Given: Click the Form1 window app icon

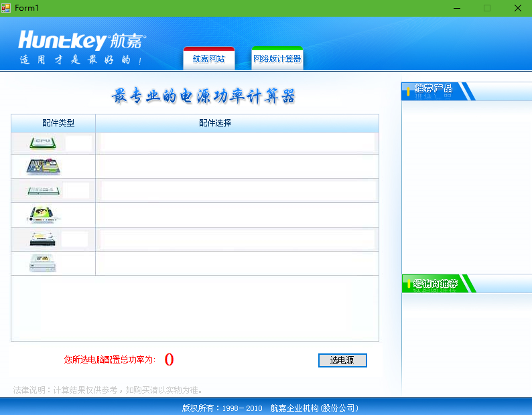Looking at the screenshot, I should coord(6,8).
